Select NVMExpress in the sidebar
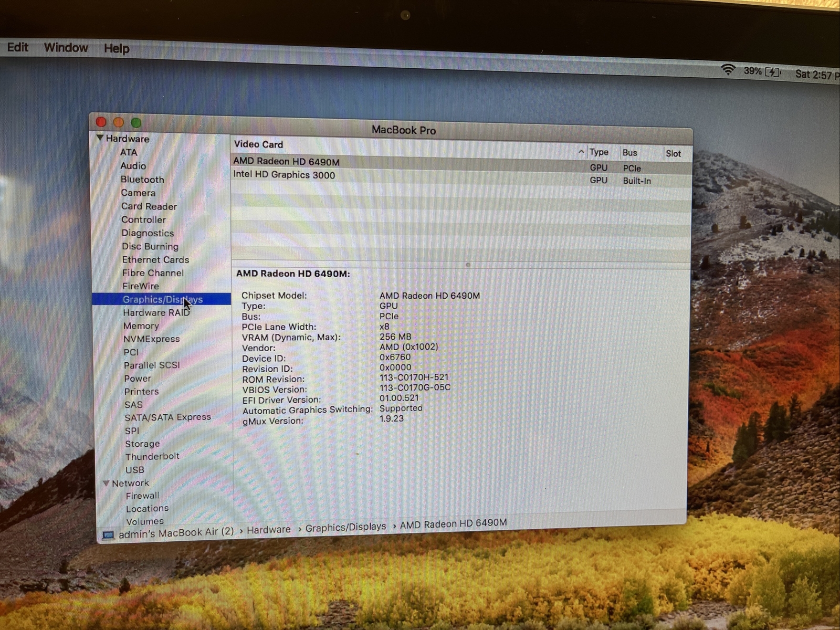The width and height of the screenshot is (840, 630). point(152,339)
